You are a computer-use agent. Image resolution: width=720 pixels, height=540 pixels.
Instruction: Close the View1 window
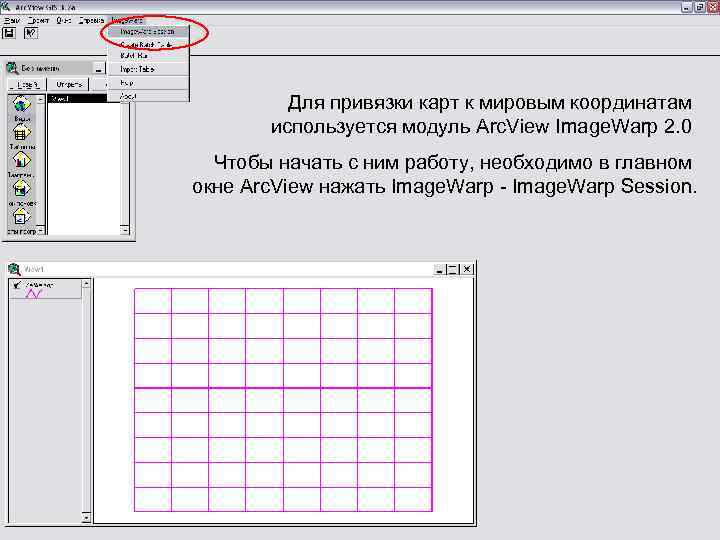pyautogui.click(x=467, y=270)
